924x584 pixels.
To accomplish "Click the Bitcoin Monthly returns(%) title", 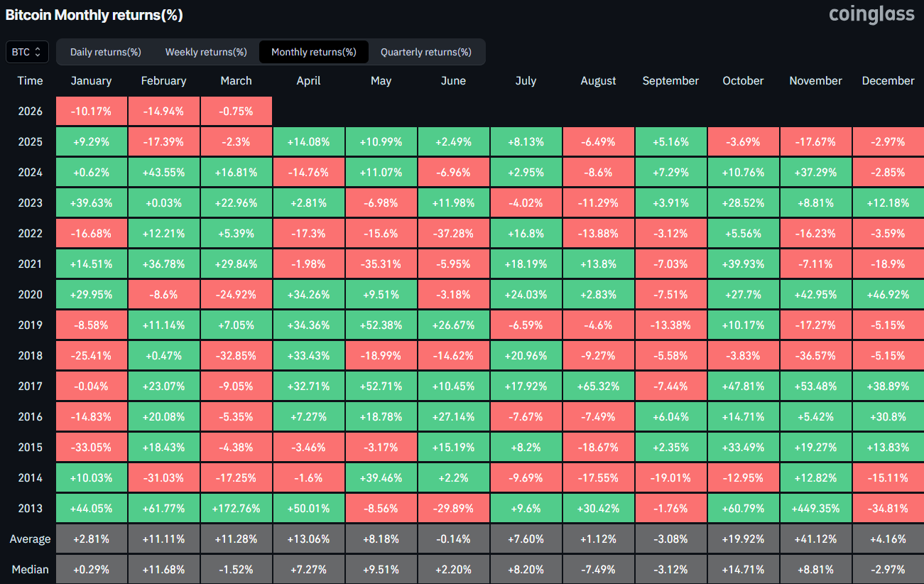I will tap(94, 14).
